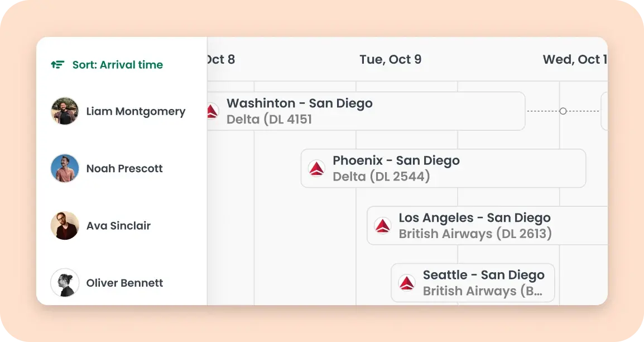Click Ava Sinclair's avatar photo
Image resolution: width=644 pixels, height=342 pixels.
click(x=65, y=226)
